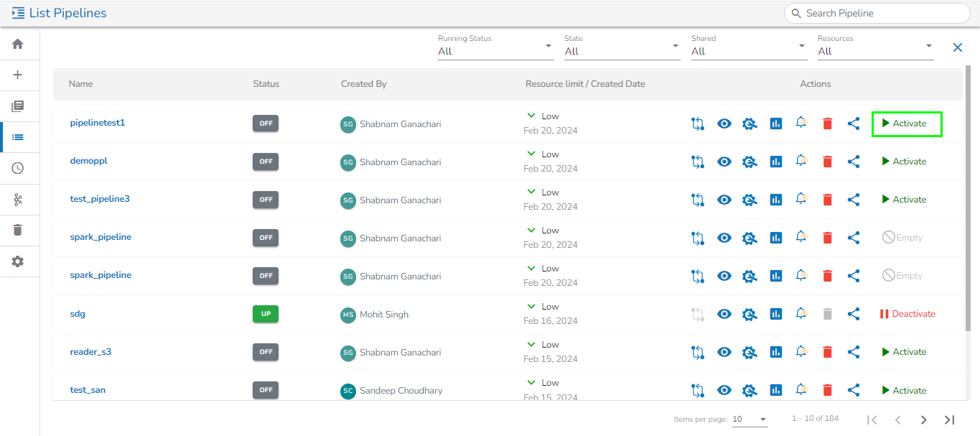Image resolution: width=980 pixels, height=436 pixels.
Task: Click the Search Pipeline input field
Action: click(883, 13)
